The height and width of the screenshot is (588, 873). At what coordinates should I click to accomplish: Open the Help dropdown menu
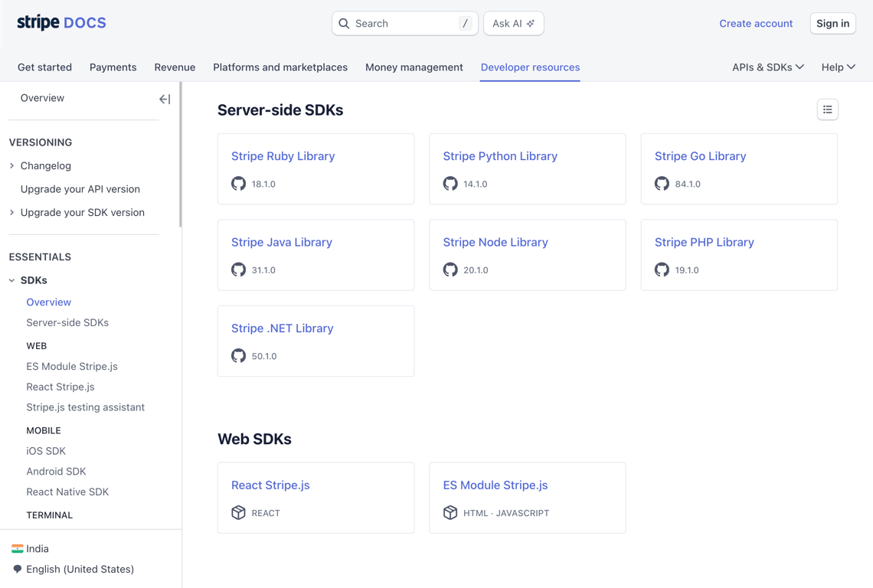click(x=838, y=67)
